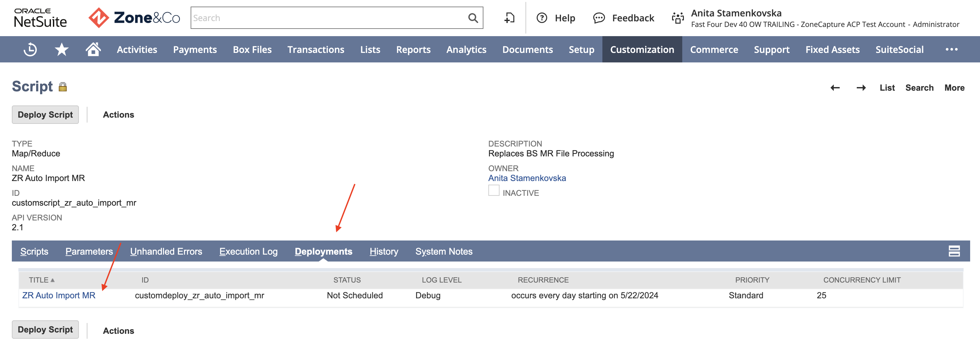Open the Reports menu

click(x=413, y=49)
